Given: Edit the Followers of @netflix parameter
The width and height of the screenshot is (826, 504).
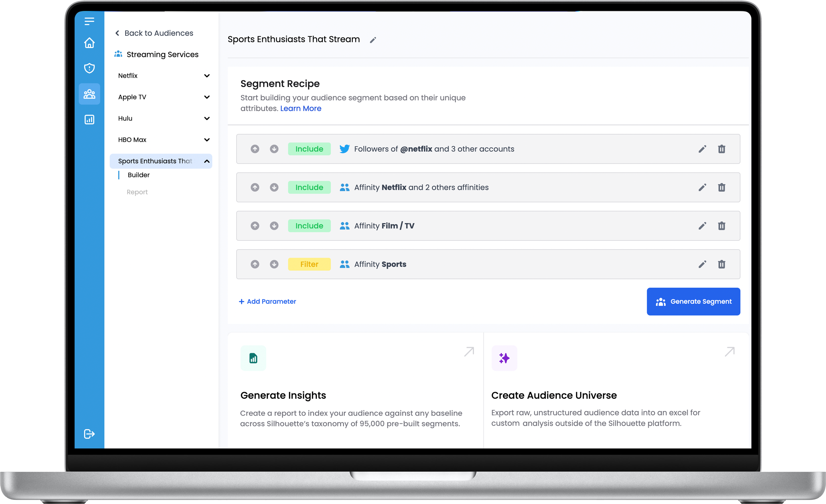Looking at the screenshot, I should (702, 149).
